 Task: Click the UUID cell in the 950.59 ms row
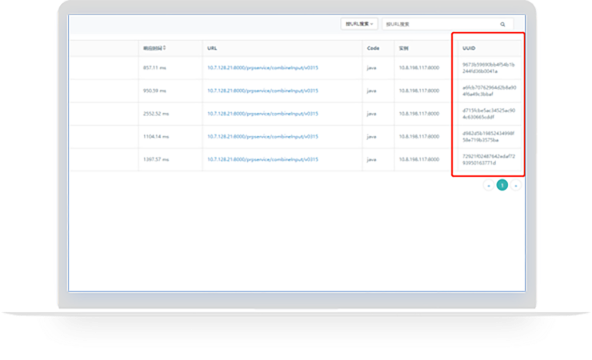coord(489,91)
